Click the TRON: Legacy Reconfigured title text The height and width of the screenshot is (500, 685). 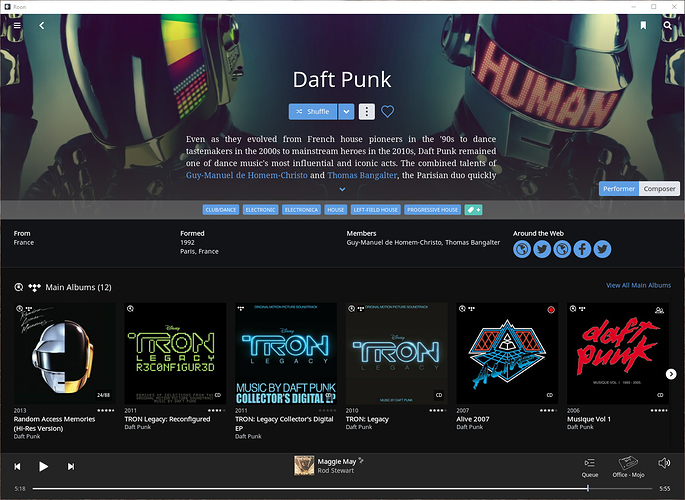(167, 419)
